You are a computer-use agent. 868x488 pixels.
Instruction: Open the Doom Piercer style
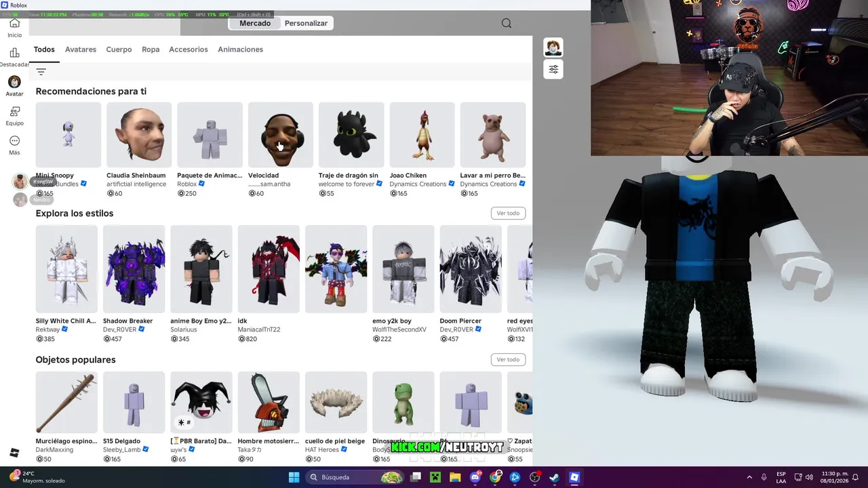[471, 269]
